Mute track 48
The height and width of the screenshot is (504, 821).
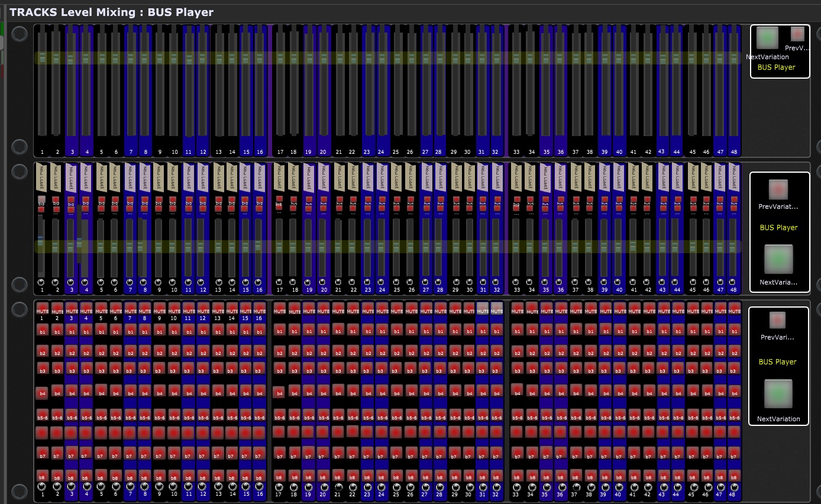click(735, 309)
